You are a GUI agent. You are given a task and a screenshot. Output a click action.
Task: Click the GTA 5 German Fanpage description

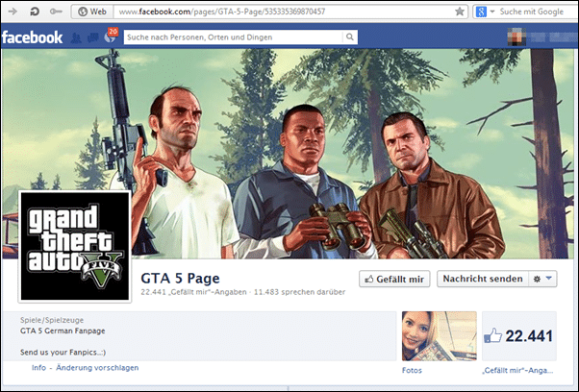[63, 331]
